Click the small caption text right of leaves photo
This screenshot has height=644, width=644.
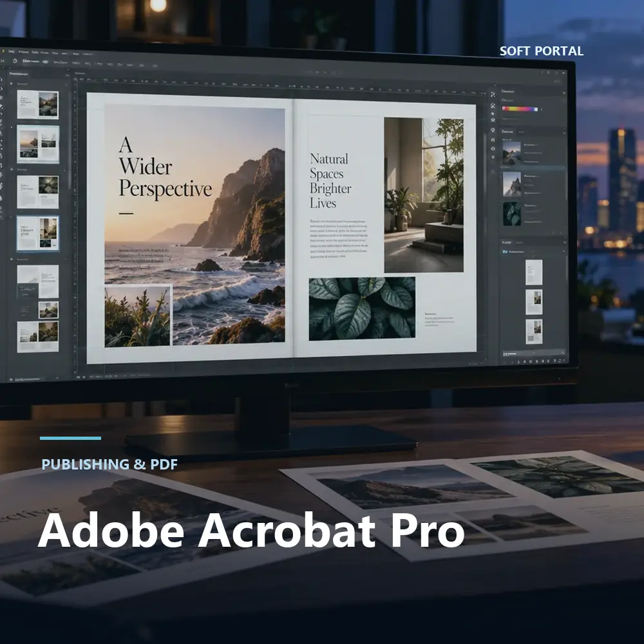click(x=439, y=319)
